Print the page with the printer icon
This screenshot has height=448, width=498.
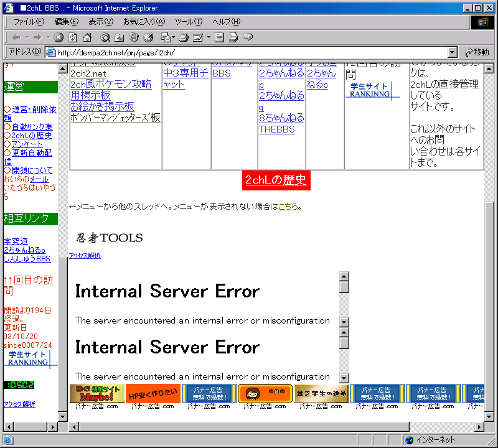click(x=184, y=37)
